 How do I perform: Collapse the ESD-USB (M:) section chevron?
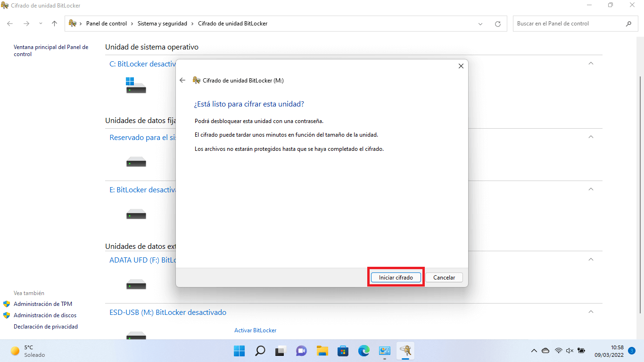coord(591,312)
